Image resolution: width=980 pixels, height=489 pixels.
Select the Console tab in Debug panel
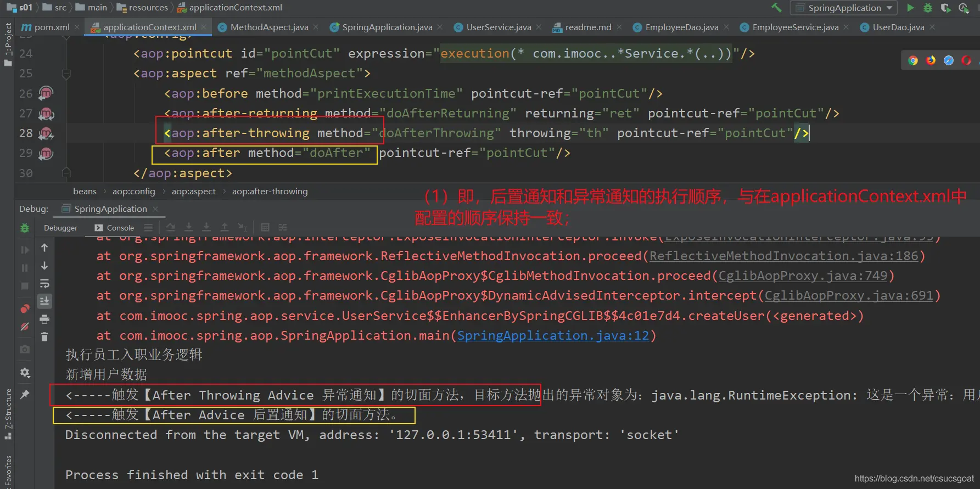coord(114,228)
